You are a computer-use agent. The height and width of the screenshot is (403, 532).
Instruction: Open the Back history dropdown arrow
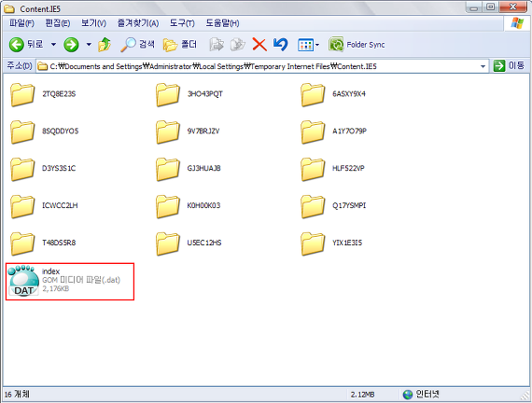[x=53, y=45]
